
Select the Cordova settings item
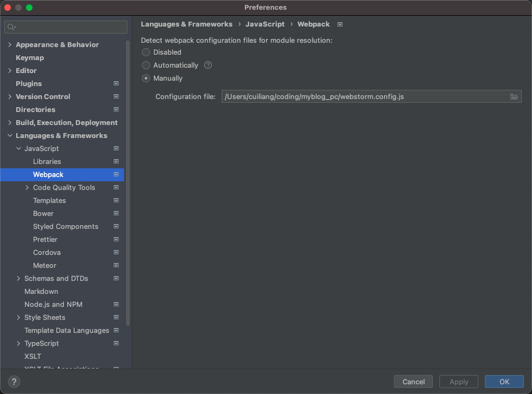47,252
